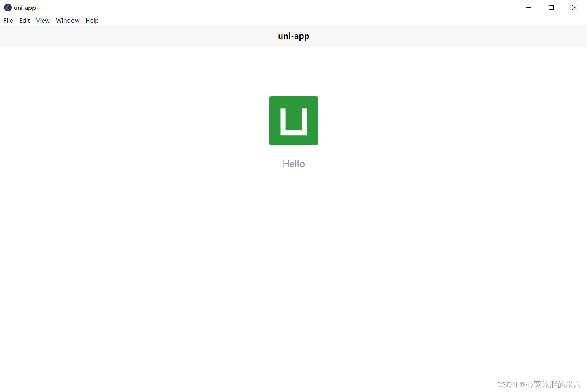Open the Window menu

68,21
